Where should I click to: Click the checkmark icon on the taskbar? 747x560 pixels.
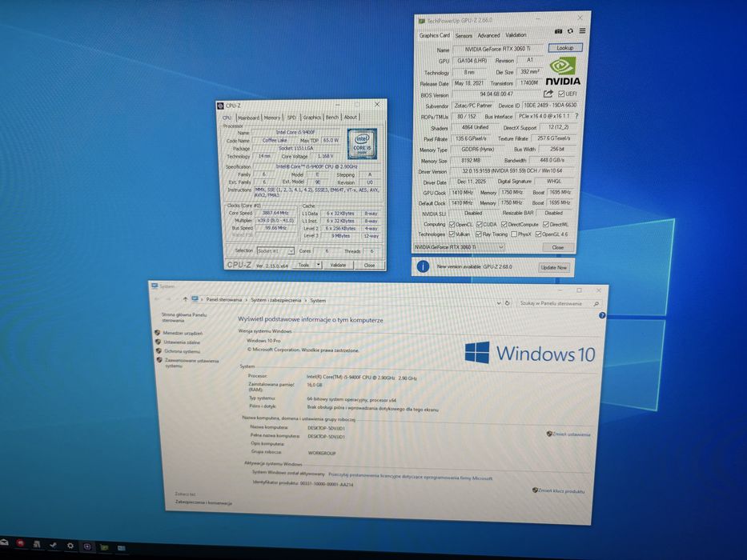tap(53, 545)
